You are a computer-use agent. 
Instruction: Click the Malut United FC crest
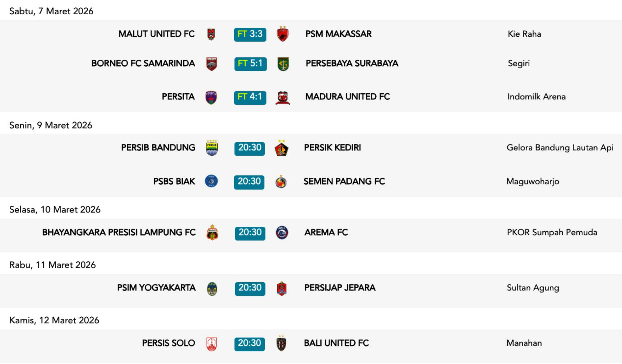click(211, 34)
